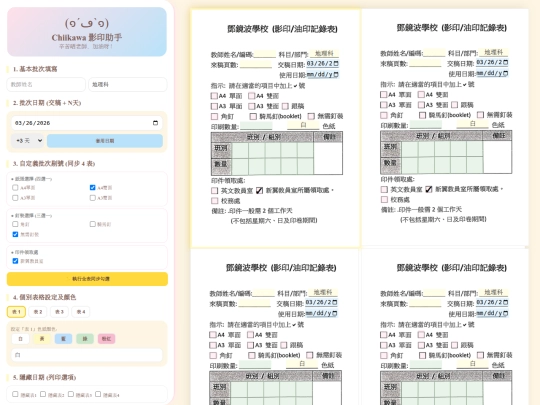Check A3雙面 in sidebar paper options
The image size is (540, 405).
pos(92,198)
